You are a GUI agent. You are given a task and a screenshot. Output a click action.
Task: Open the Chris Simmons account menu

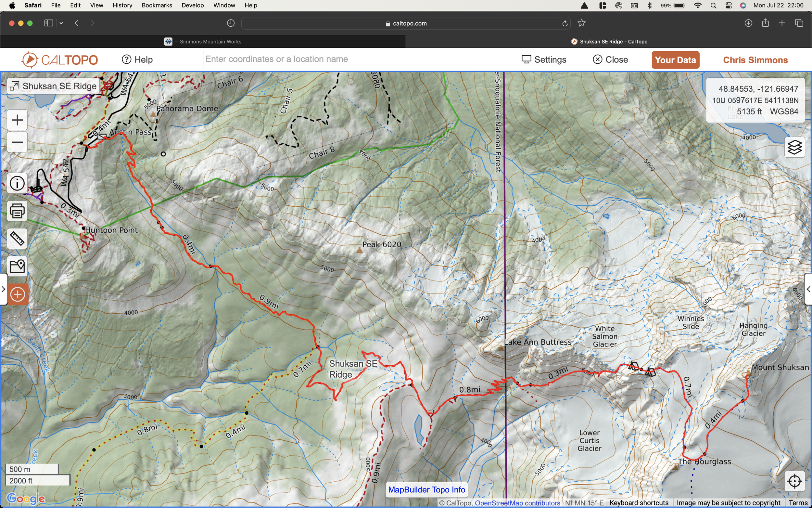[x=755, y=60]
